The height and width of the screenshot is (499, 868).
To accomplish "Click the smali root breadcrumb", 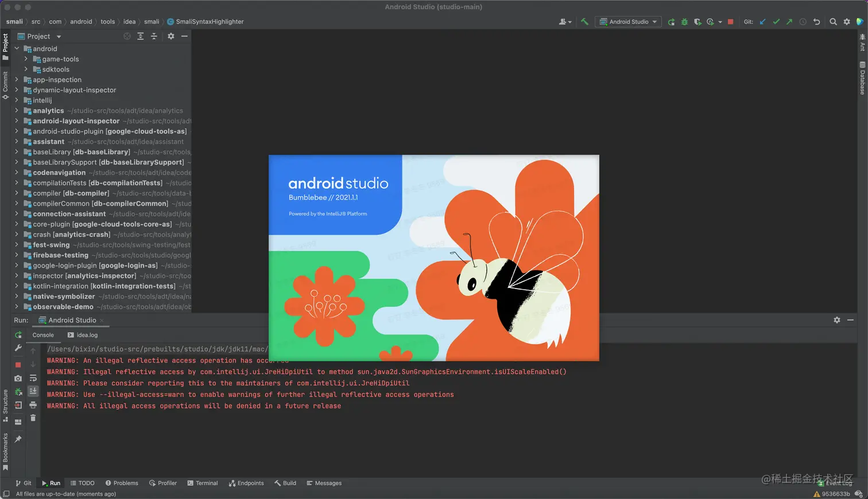I will tap(14, 22).
